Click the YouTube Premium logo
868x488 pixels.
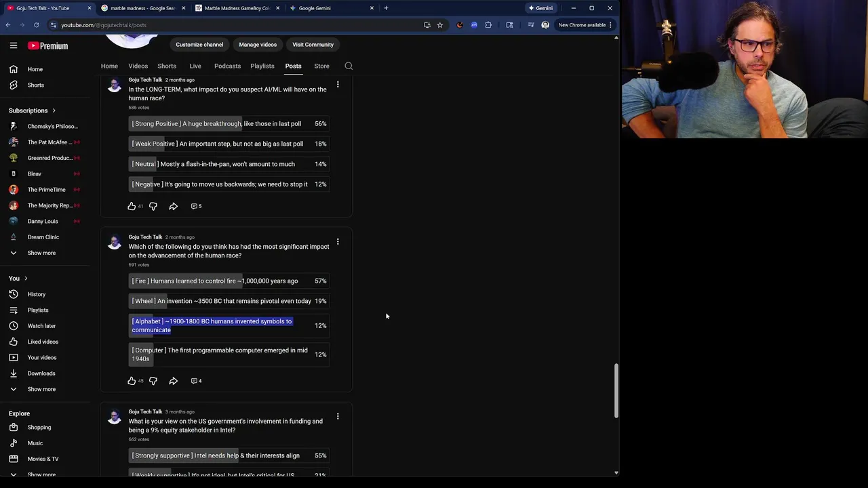point(48,45)
